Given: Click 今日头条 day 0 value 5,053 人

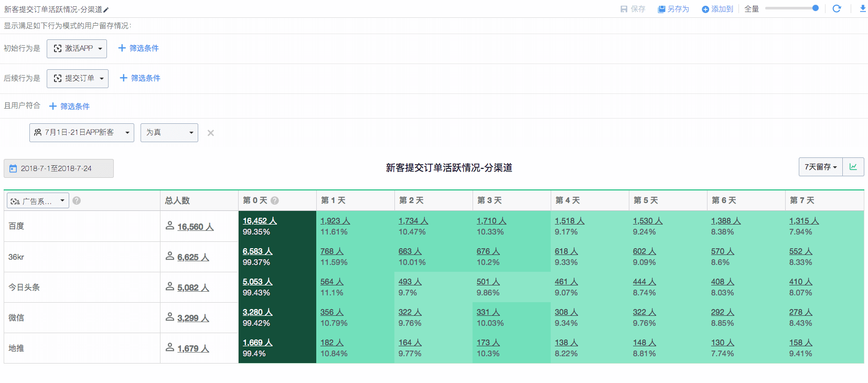Looking at the screenshot, I should click(258, 282).
